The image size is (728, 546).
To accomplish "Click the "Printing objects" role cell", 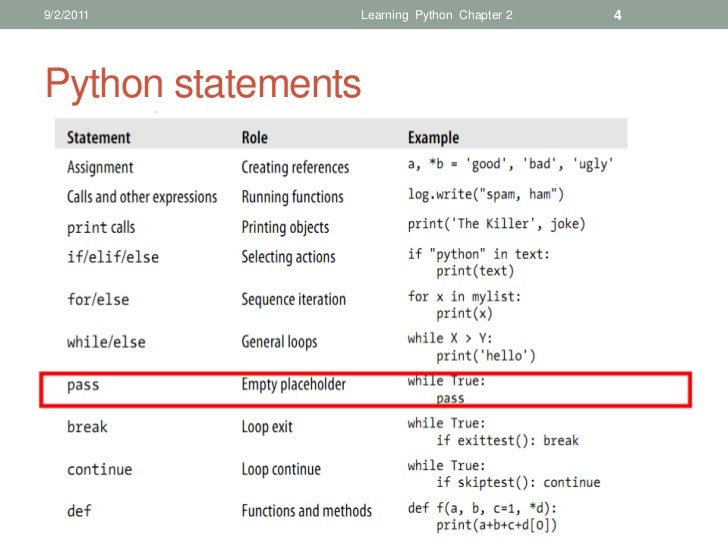I will (x=285, y=228).
